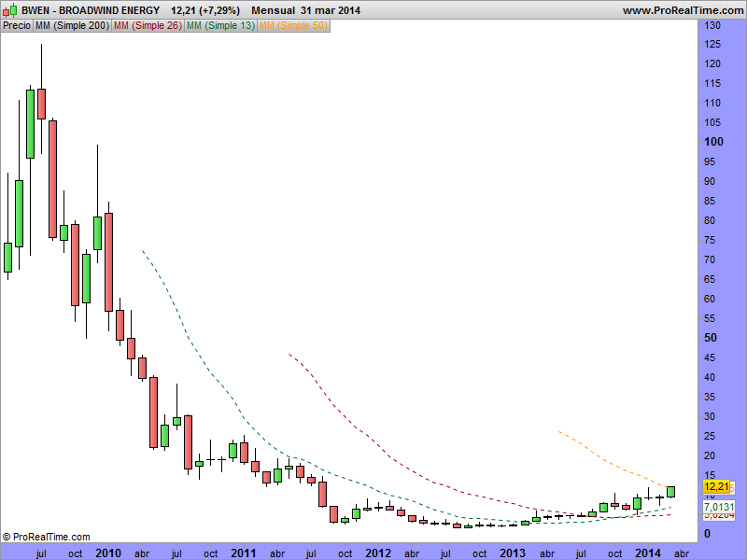Click the 20 level on price scale

710,455
